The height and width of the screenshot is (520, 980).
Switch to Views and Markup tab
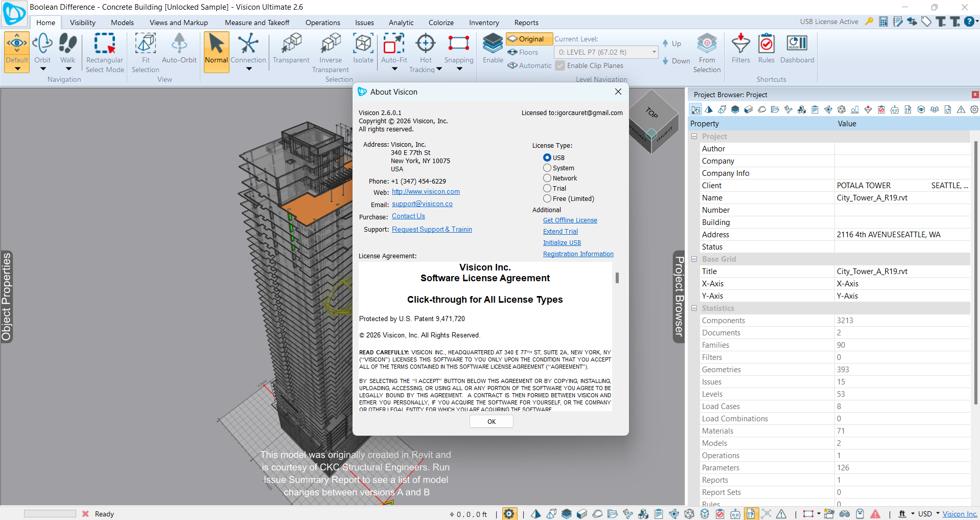click(179, 22)
